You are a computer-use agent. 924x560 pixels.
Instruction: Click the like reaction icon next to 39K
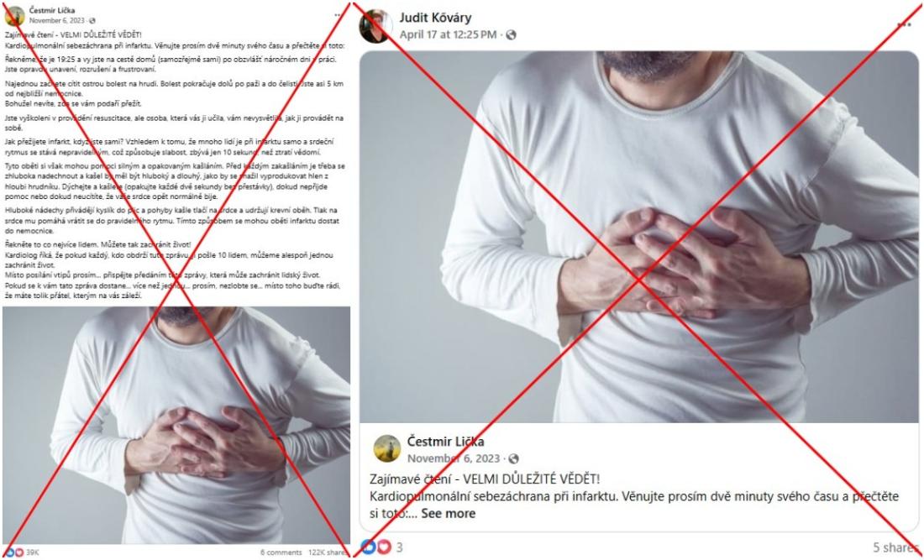(x=10, y=552)
